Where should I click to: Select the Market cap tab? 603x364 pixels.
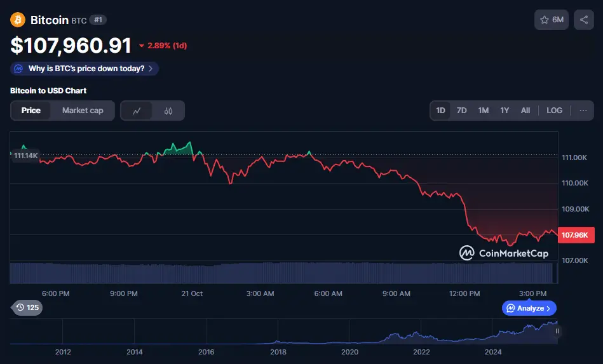83,111
